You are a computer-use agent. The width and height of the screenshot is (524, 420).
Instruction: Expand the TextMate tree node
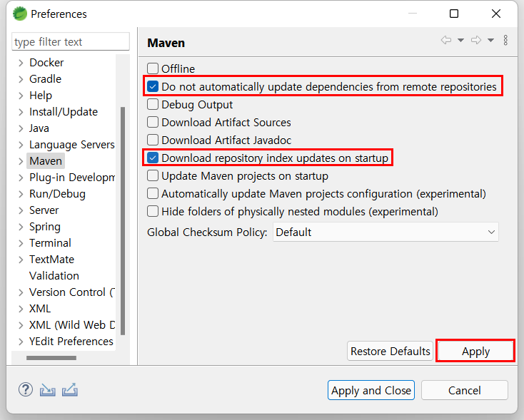21,260
